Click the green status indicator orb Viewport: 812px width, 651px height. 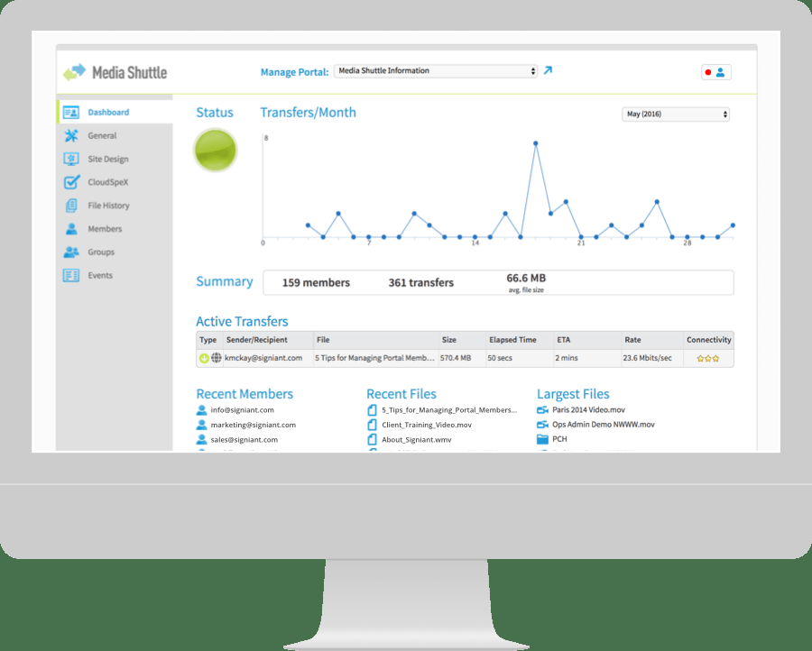click(x=216, y=150)
